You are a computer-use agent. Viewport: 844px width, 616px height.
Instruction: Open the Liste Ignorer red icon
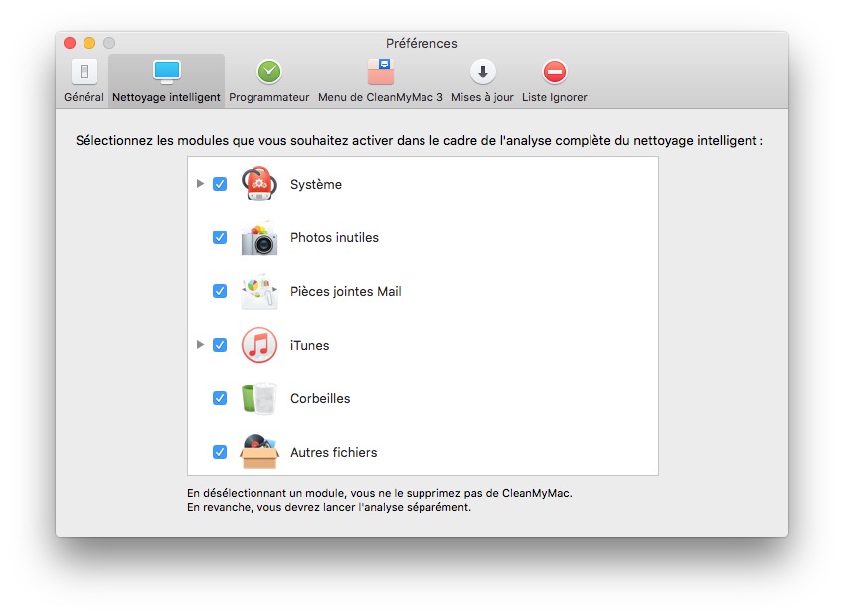555,72
